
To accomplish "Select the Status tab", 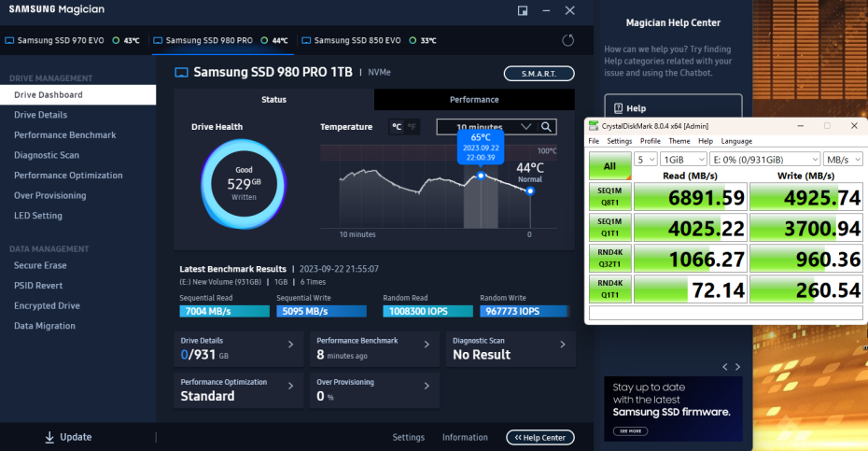I will (x=274, y=100).
